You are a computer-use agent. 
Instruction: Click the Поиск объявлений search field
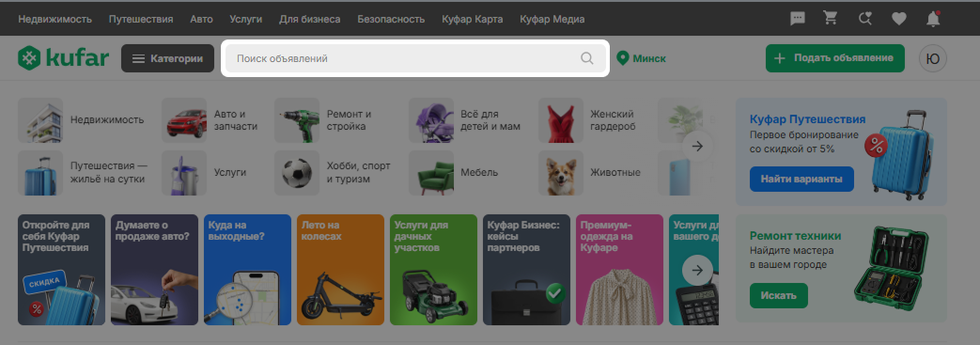tap(415, 58)
